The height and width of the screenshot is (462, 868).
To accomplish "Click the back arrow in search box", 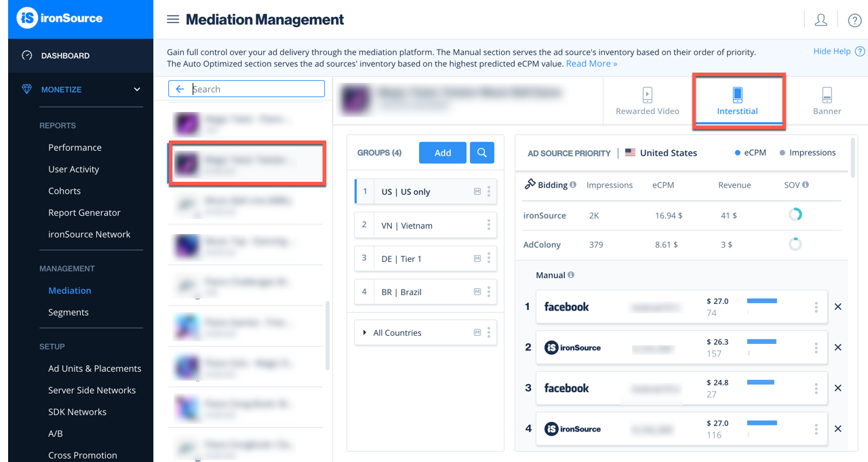I will pyautogui.click(x=180, y=89).
